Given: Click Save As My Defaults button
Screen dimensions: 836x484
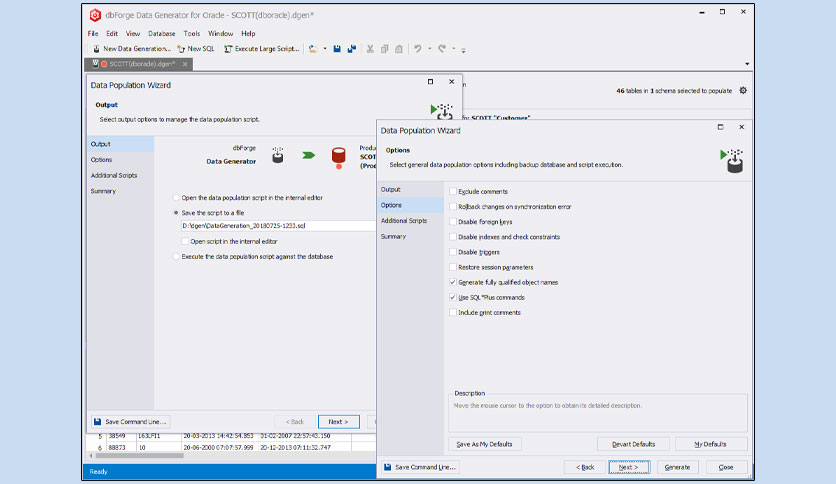Looking at the screenshot, I should click(x=485, y=444).
